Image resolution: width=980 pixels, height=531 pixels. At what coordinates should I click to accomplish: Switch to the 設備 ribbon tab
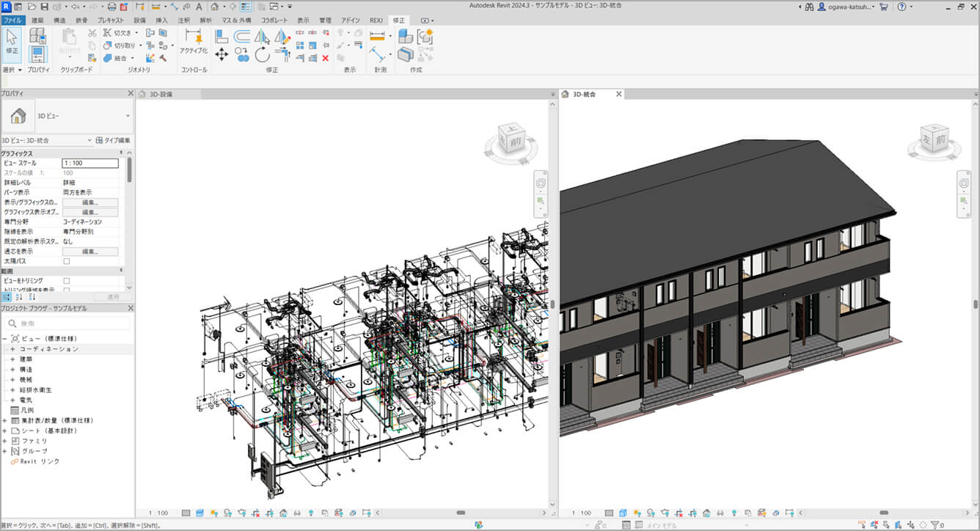tap(139, 21)
